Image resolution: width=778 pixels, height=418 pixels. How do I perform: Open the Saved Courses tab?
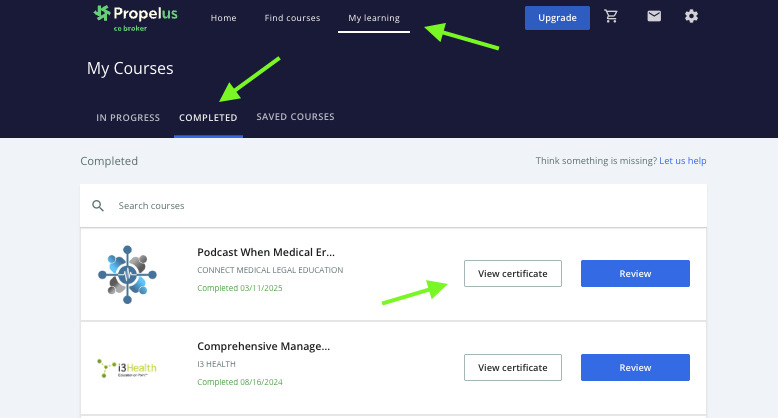pyautogui.click(x=295, y=117)
